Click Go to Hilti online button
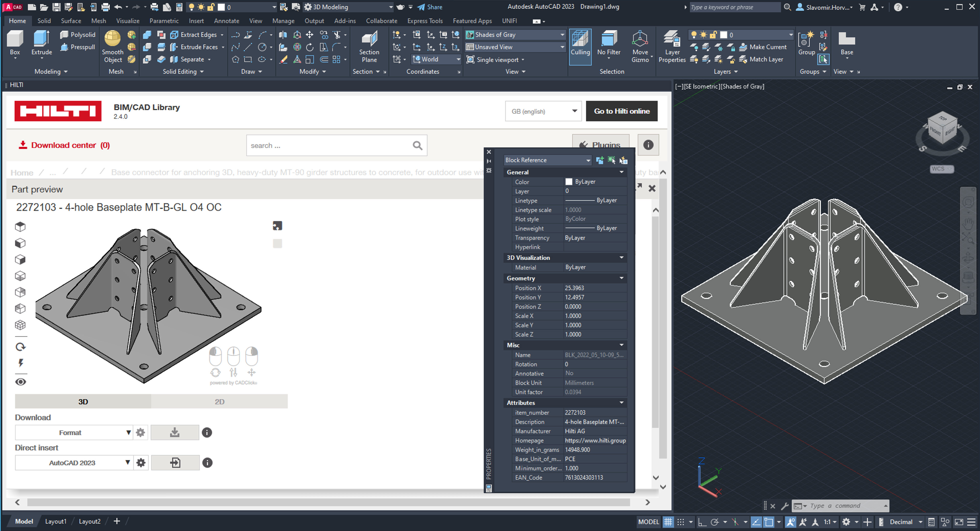This screenshot has height=531, width=980. (x=621, y=111)
